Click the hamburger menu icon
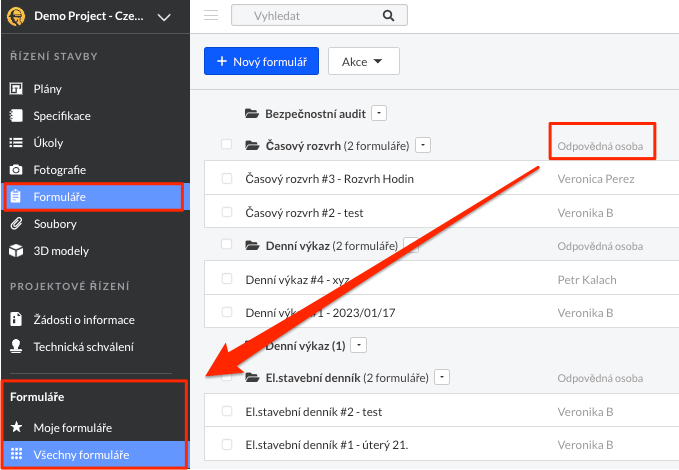The height and width of the screenshot is (470, 679). [211, 16]
